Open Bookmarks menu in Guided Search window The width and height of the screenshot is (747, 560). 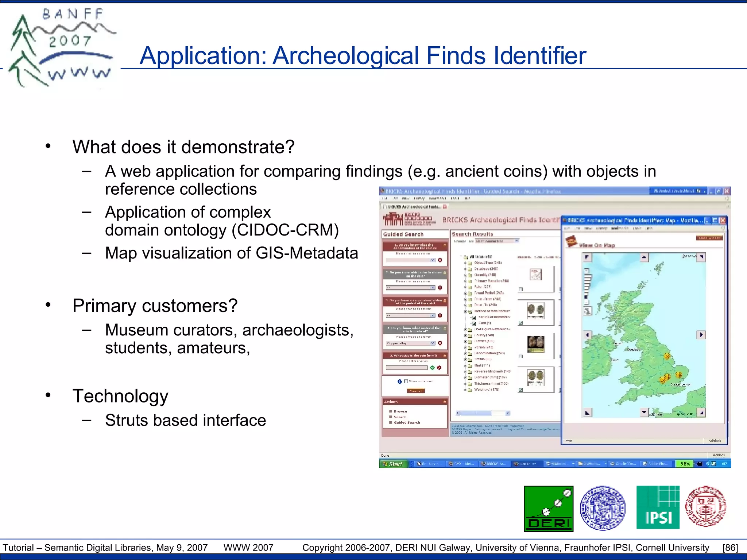coord(437,199)
